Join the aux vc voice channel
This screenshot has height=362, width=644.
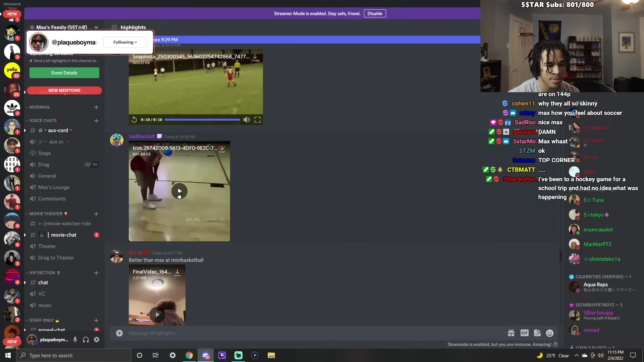coord(64,142)
